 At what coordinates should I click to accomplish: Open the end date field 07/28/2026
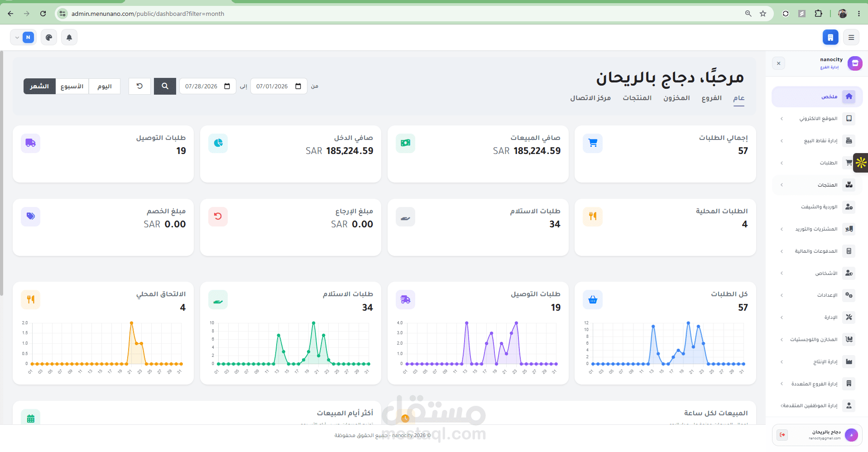coord(208,86)
